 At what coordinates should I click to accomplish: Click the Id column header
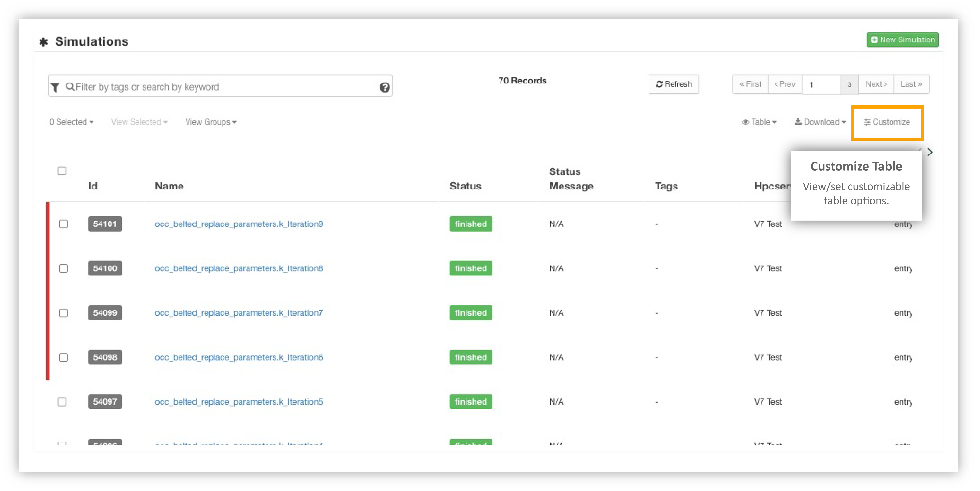[93, 186]
